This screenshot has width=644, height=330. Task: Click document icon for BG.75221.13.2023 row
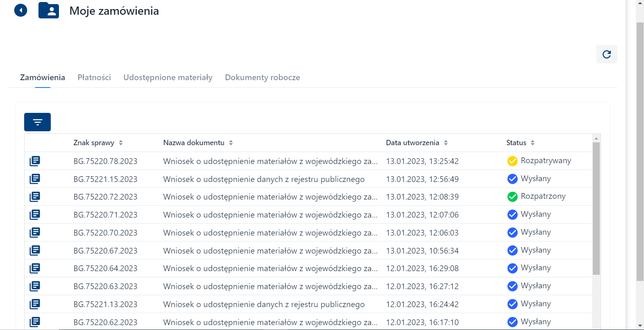[35, 304]
